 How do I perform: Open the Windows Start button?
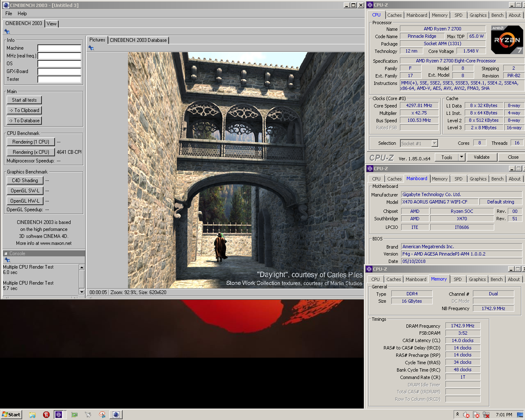coord(11,415)
